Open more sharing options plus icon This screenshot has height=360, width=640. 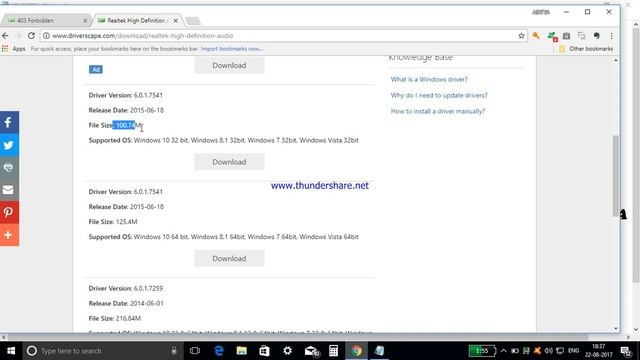[x=9, y=235]
